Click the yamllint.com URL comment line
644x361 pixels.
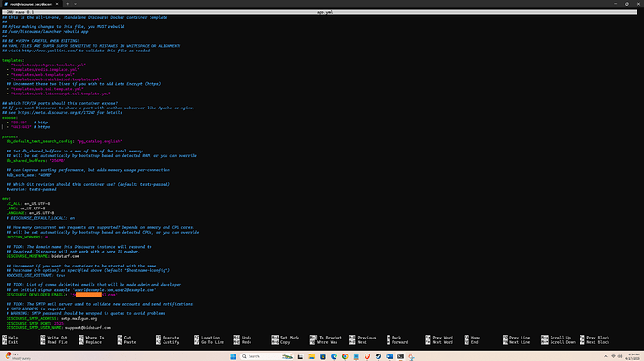click(x=76, y=51)
